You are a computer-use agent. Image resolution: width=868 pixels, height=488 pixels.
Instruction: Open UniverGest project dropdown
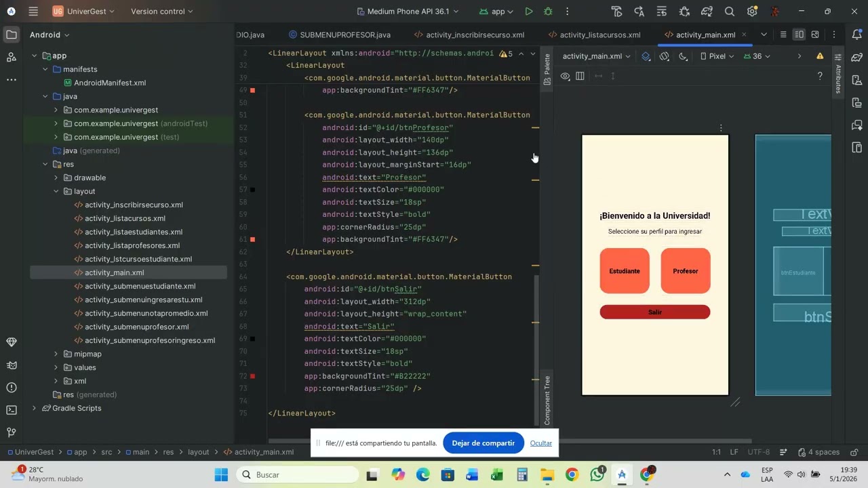(x=83, y=12)
